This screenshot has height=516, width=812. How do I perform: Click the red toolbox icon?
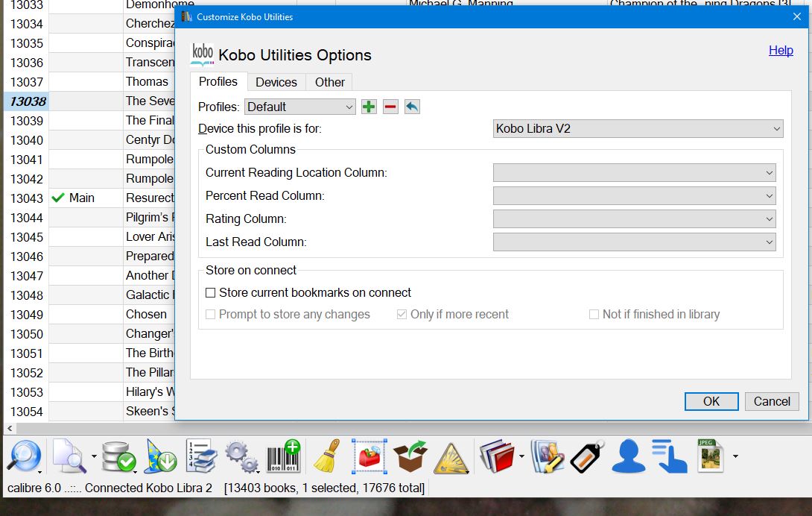pos(369,456)
